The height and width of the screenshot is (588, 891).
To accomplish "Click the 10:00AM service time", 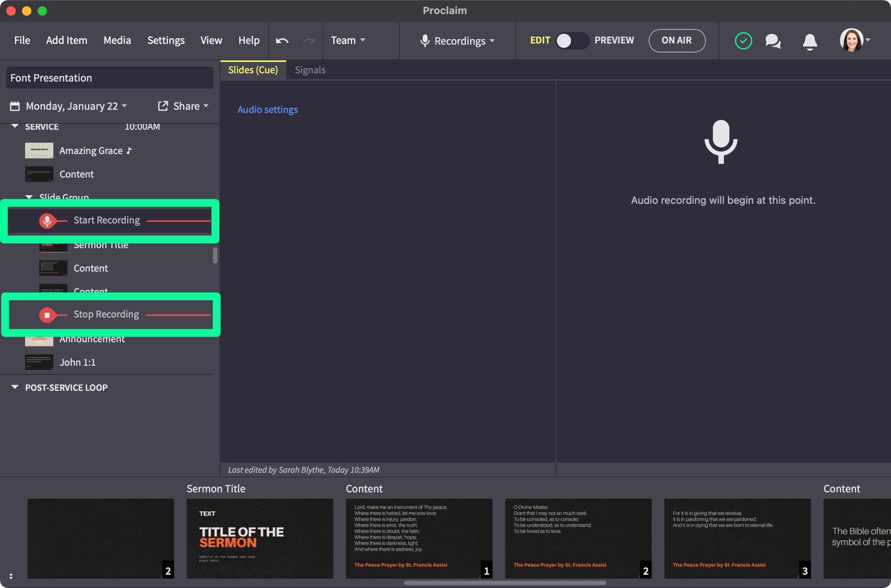I will pos(142,127).
